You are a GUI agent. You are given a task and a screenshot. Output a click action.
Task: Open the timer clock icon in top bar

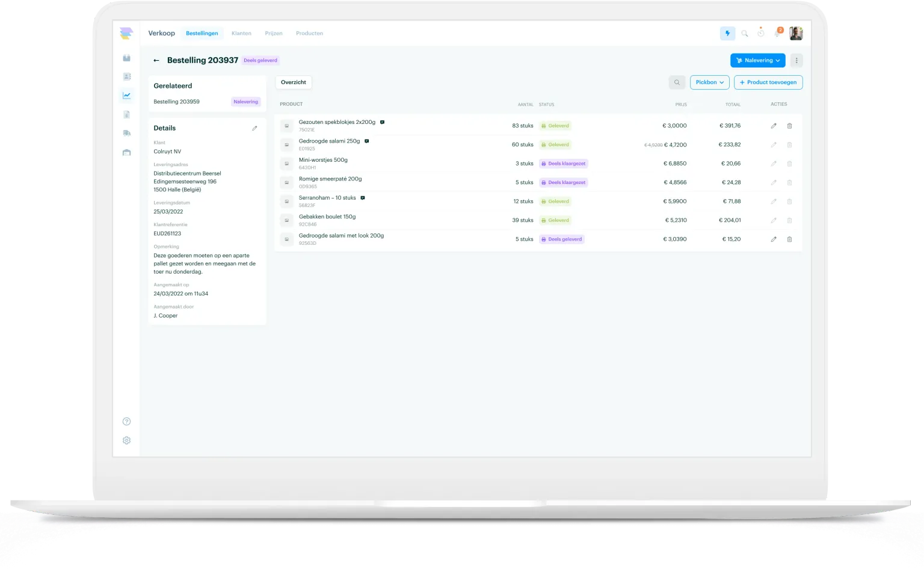(761, 33)
